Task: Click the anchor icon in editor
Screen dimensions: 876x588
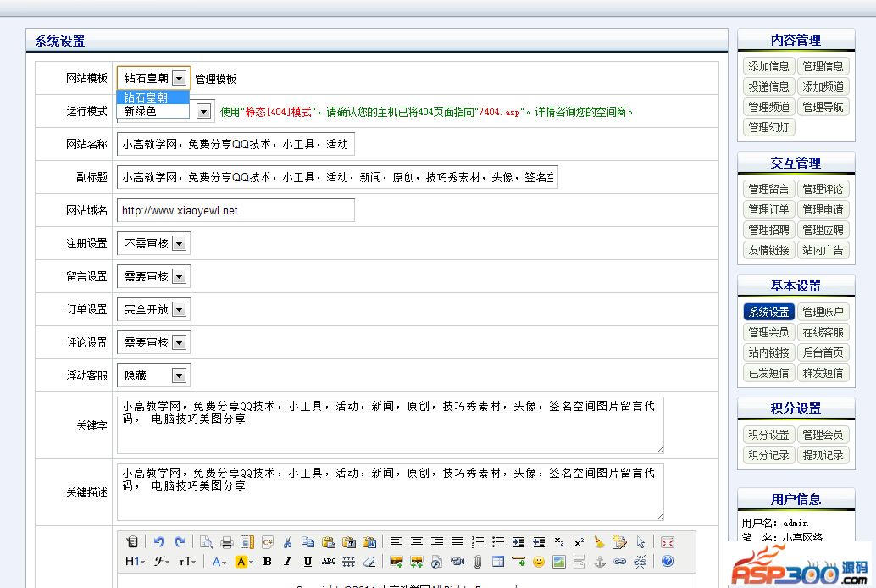Action: [600, 562]
